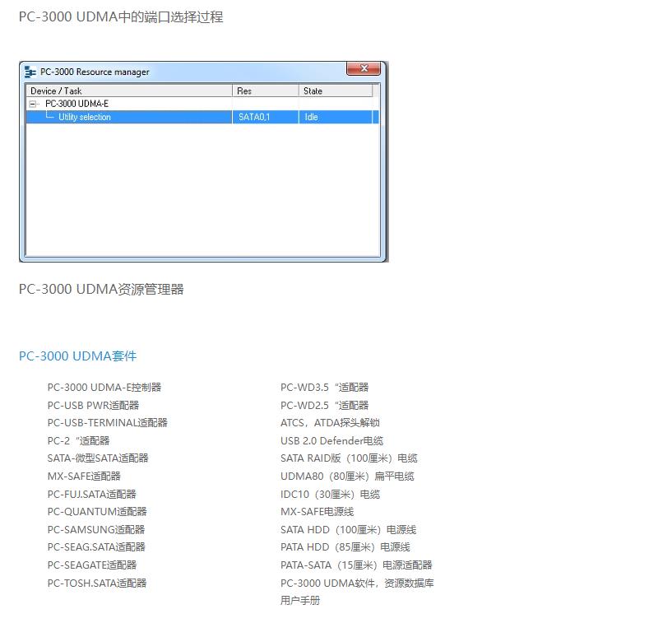
Task: Click the SATA0,1 resource cell
Action: pyautogui.click(x=266, y=117)
